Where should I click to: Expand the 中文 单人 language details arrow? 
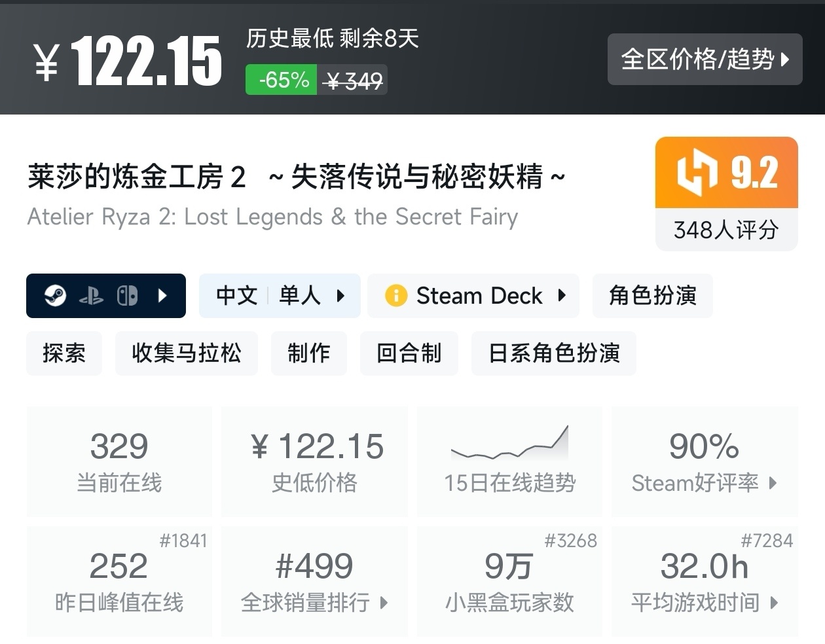click(x=340, y=296)
